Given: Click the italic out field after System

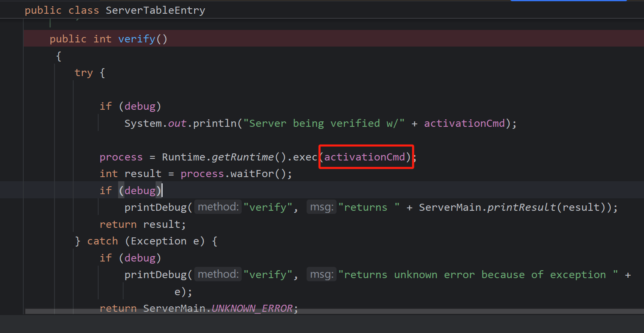Looking at the screenshot, I should click(x=177, y=123).
